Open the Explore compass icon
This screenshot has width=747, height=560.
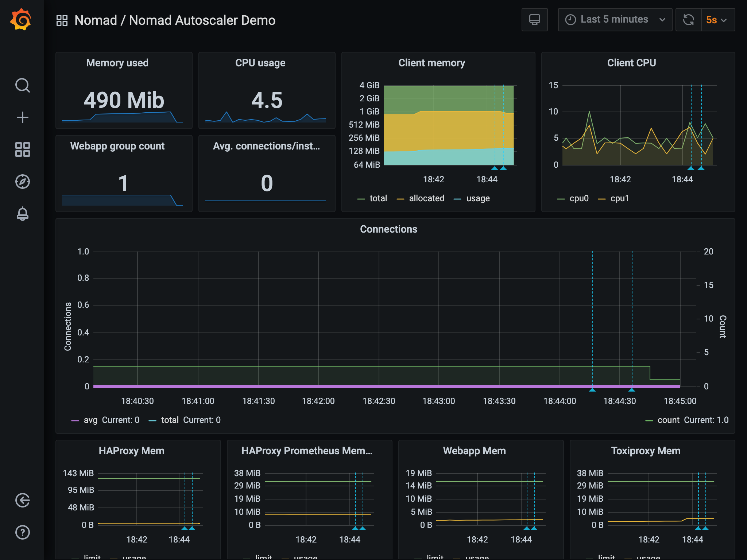22,182
